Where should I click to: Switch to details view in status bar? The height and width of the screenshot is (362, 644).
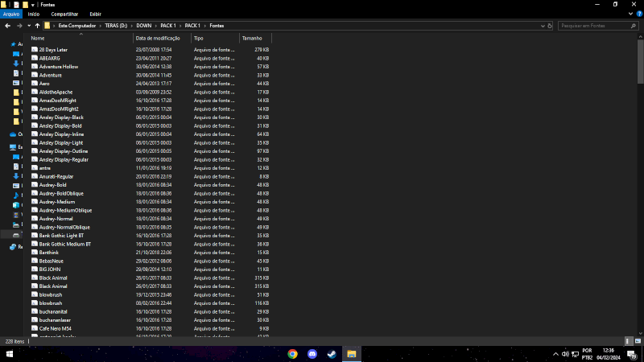(x=628, y=341)
